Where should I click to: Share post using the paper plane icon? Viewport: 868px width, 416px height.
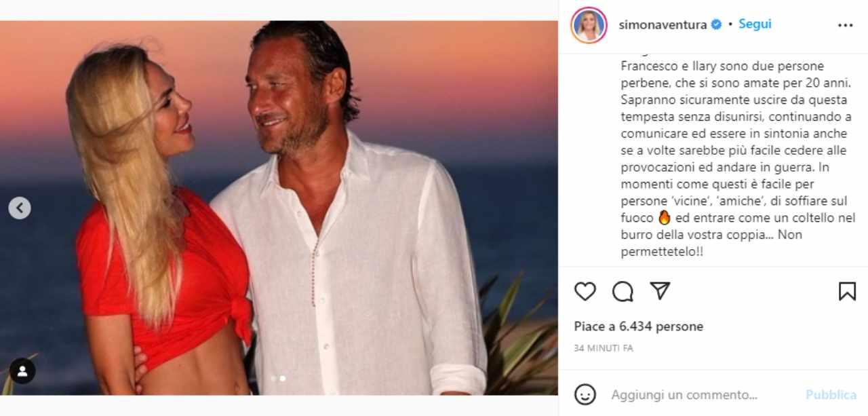(660, 291)
